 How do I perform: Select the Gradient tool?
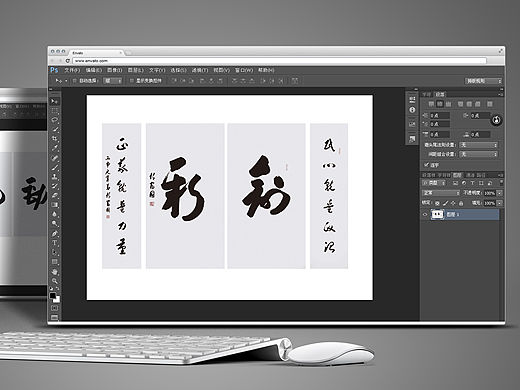point(54,205)
